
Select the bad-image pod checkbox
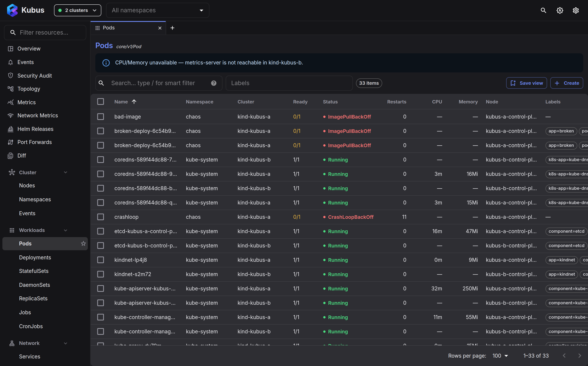tap(101, 117)
